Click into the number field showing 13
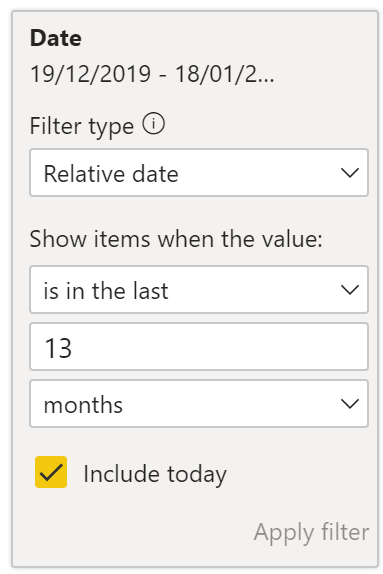Viewport: 383px width, 574px height. (x=199, y=347)
